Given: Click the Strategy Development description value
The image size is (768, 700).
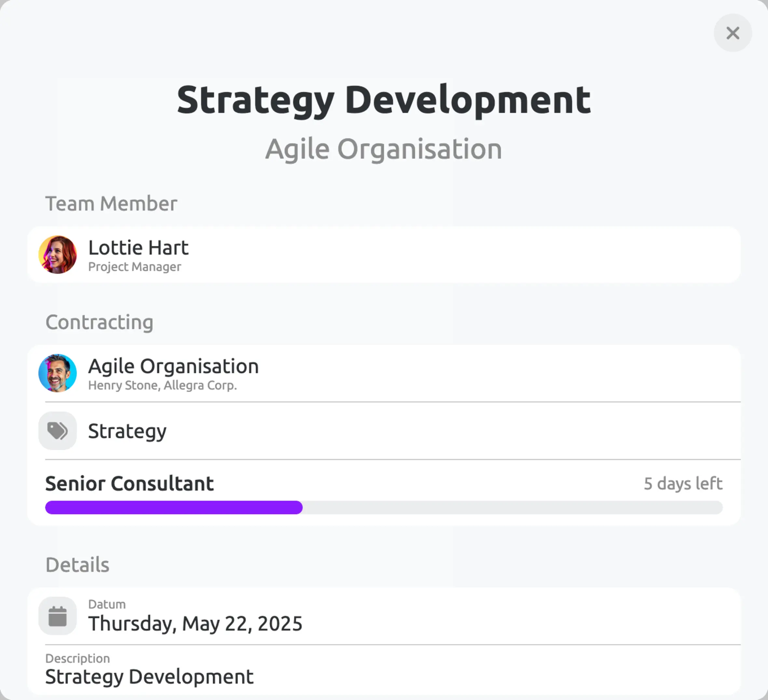Looking at the screenshot, I should click(x=149, y=677).
